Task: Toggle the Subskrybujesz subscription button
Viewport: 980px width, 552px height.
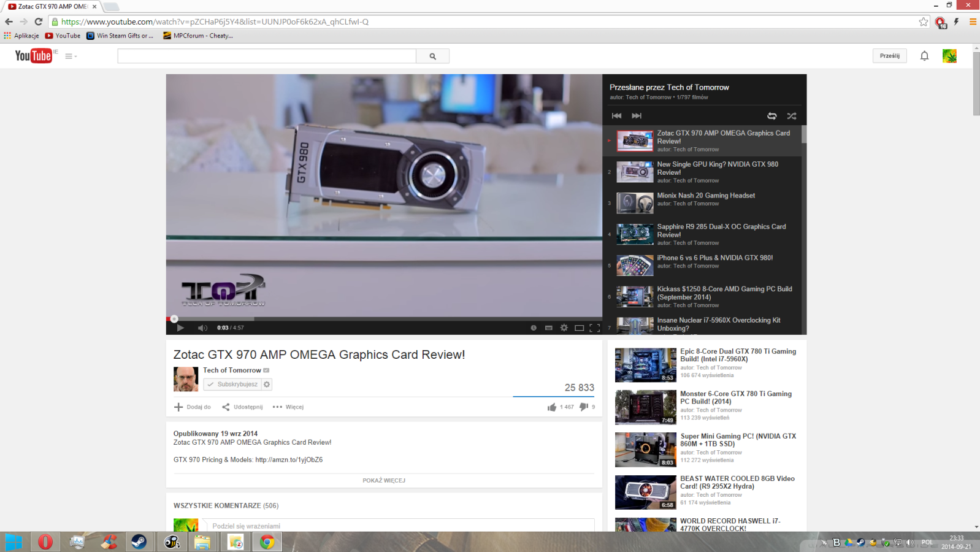Action: [232, 385]
